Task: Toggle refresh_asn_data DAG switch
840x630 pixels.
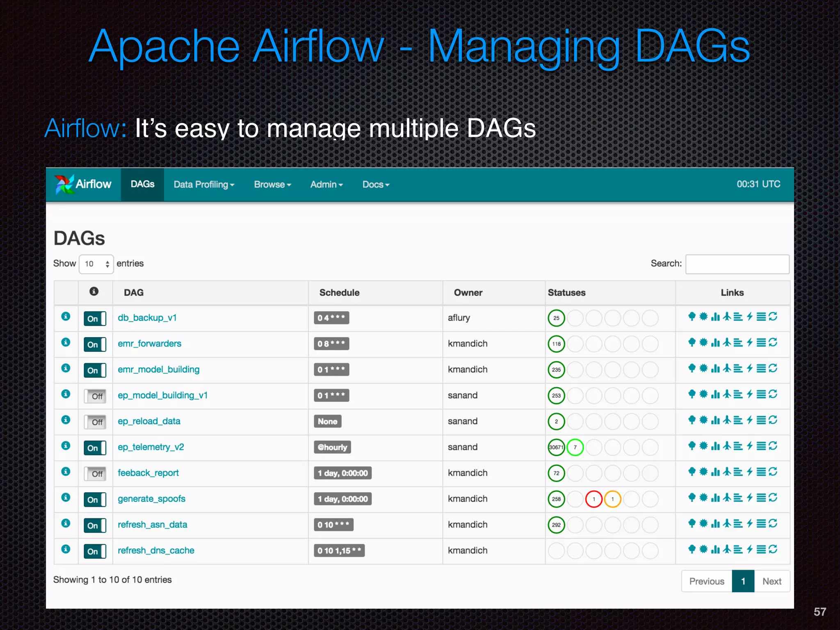Action: point(95,525)
